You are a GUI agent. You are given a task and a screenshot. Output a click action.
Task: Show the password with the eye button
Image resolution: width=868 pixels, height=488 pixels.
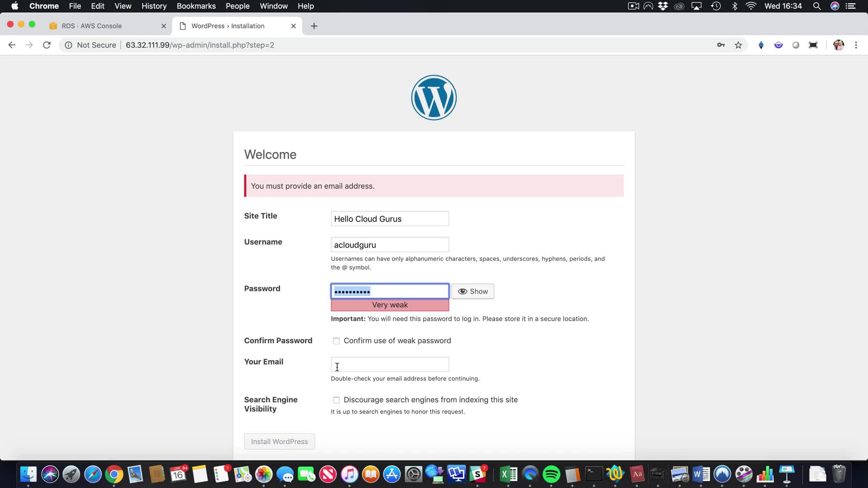tap(472, 291)
